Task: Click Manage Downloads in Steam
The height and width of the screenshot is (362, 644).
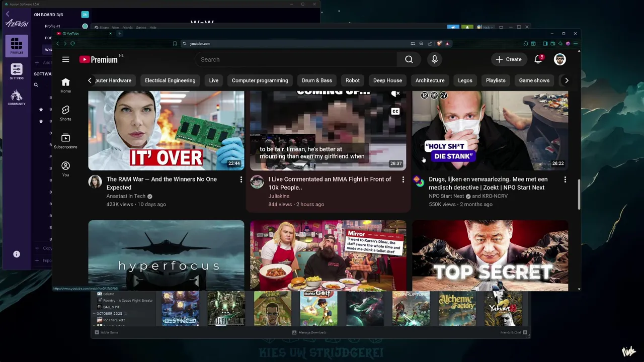Action: [309, 332]
